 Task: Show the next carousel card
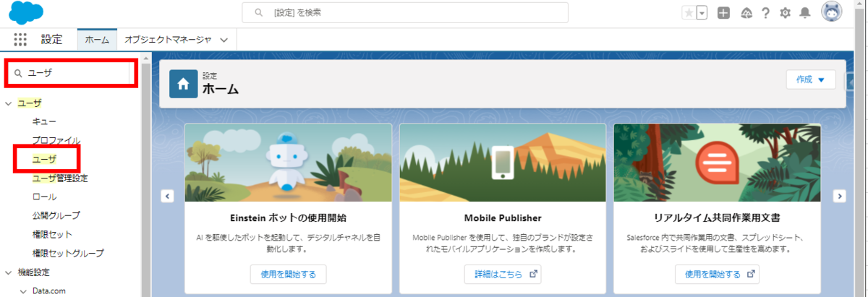[840, 195]
